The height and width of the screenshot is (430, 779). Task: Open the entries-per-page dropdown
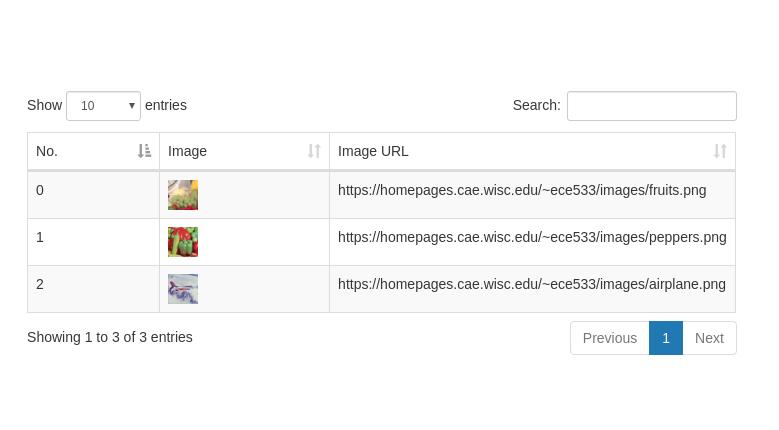point(103,106)
